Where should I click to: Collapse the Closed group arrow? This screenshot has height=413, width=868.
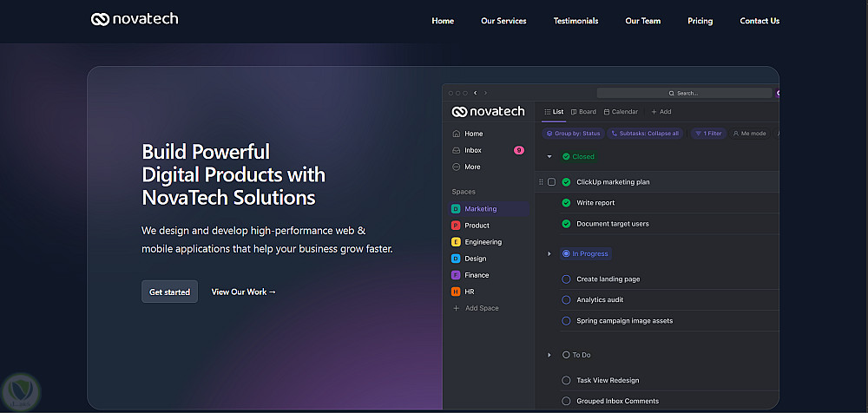[x=549, y=157]
